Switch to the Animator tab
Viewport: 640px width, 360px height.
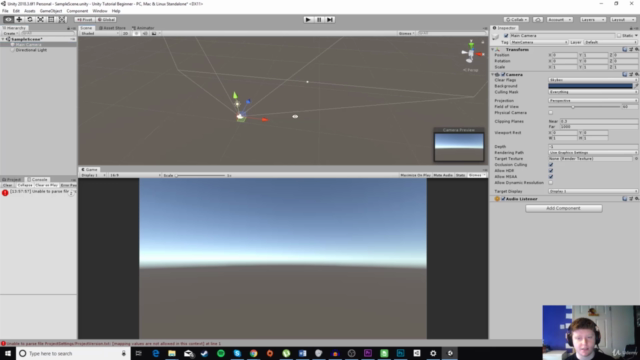coord(143,28)
